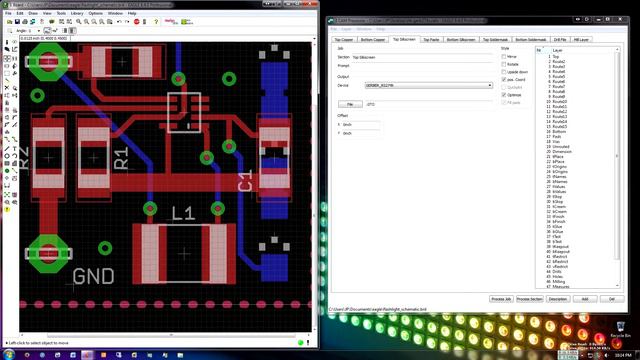Click the red Stop icon

(x=136, y=22)
